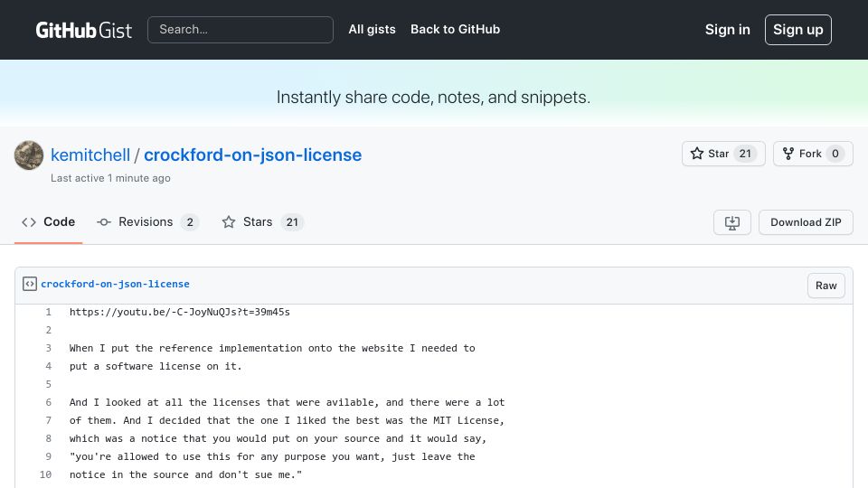Click the line starting 'of them. And I decided'
The image size is (868, 488).
click(x=287, y=420)
